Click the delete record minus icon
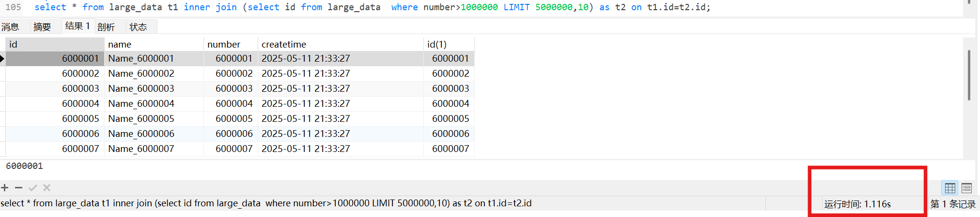The image size is (980, 217). tap(18, 188)
